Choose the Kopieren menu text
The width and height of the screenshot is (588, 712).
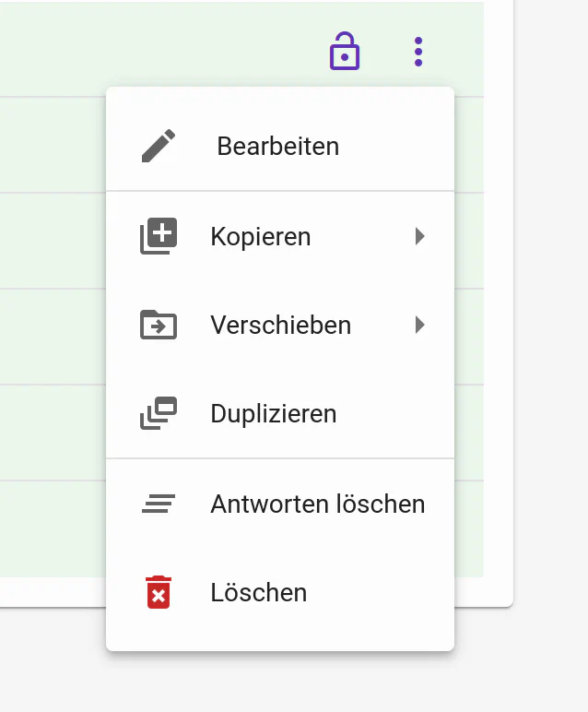click(260, 236)
